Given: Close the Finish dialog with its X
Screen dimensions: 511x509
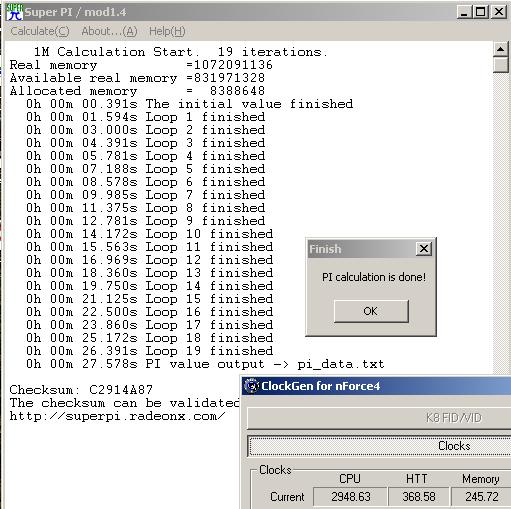Looking at the screenshot, I should click(424, 249).
